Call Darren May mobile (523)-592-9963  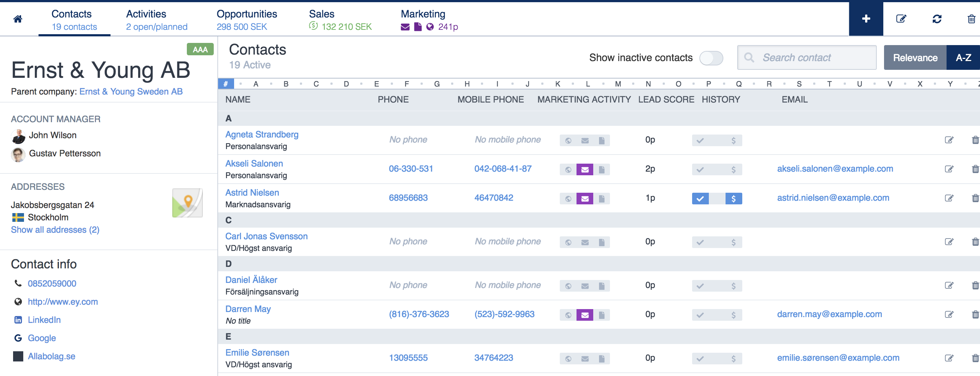coord(504,314)
